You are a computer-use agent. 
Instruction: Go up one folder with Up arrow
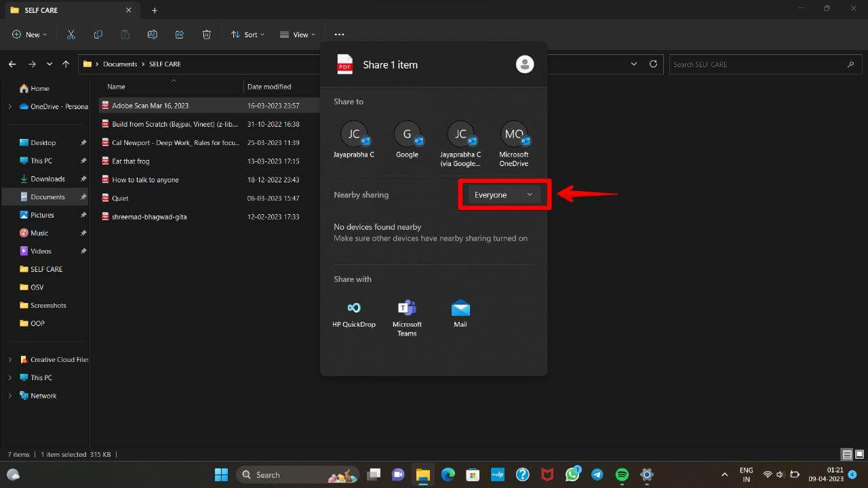point(66,64)
